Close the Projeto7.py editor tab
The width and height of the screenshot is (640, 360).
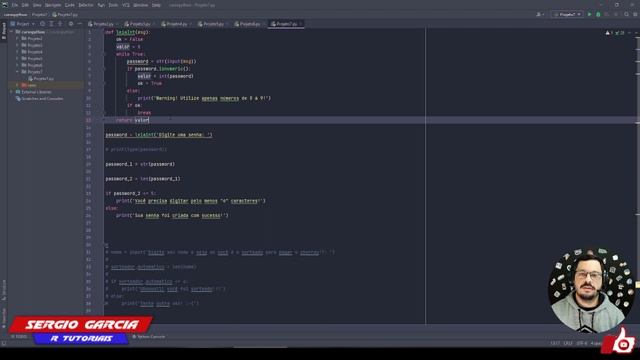coord(301,24)
